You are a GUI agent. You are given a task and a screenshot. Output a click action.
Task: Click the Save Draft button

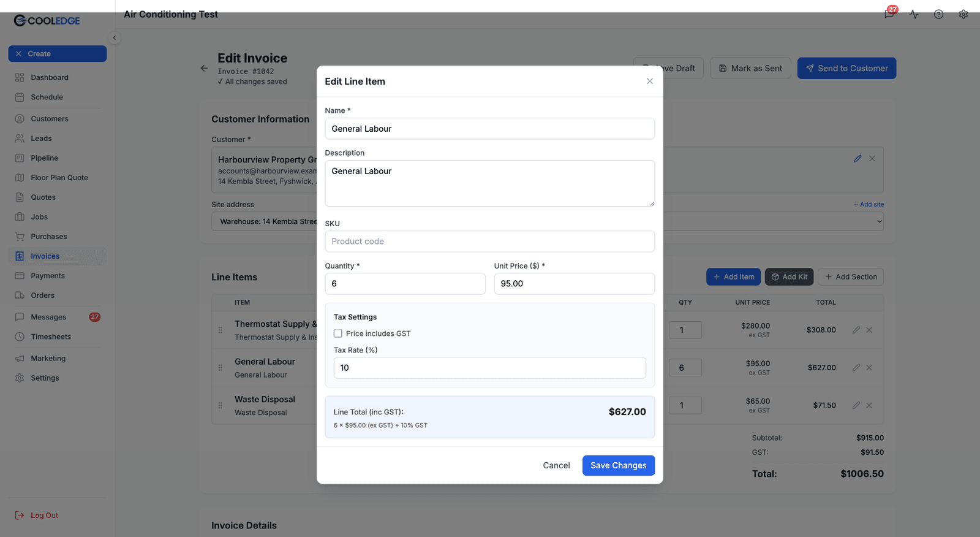tap(668, 68)
